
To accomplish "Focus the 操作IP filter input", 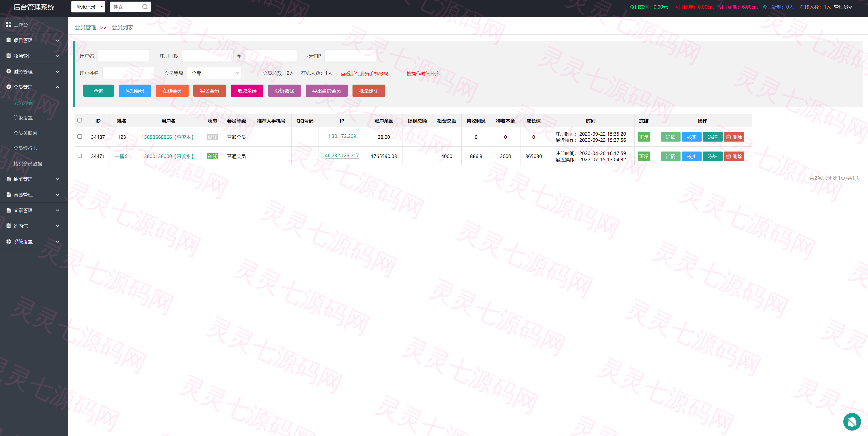I will pos(350,56).
